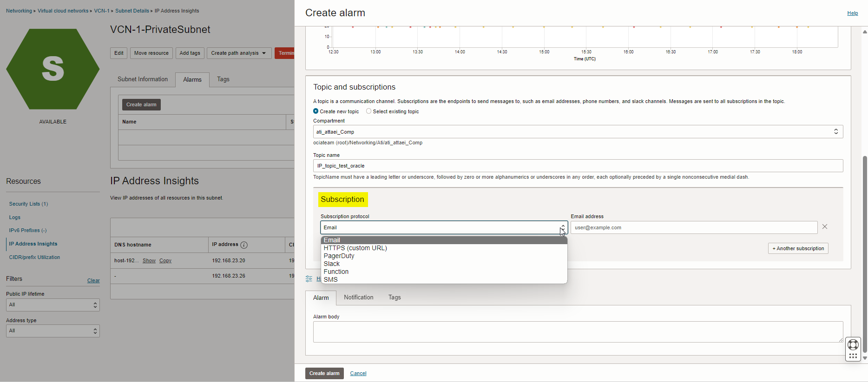Click the green hexagon subnet icon

click(x=53, y=69)
